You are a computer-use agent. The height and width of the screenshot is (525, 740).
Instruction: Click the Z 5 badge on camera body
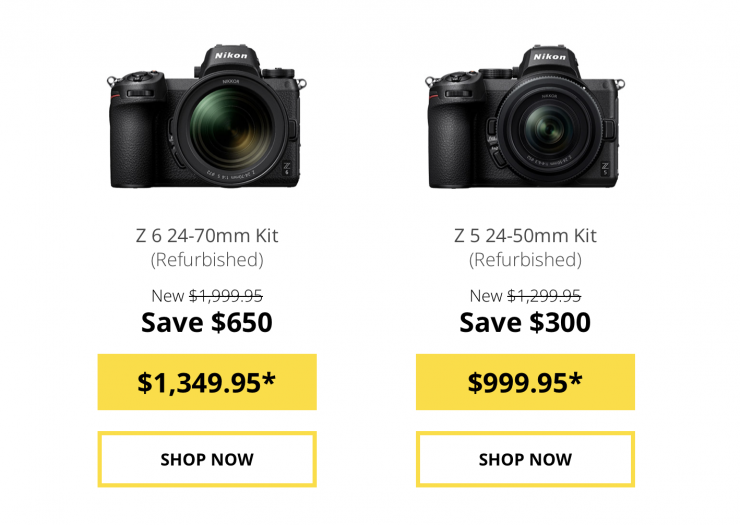[604, 168]
